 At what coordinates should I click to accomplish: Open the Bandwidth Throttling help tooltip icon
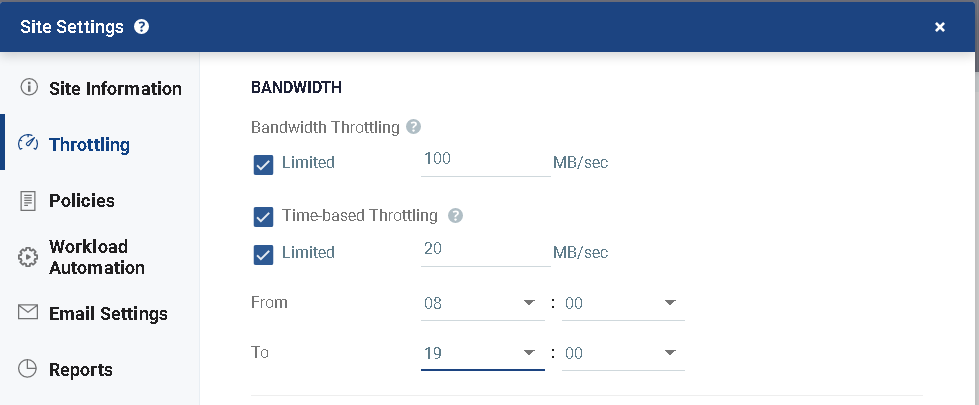[x=413, y=127]
